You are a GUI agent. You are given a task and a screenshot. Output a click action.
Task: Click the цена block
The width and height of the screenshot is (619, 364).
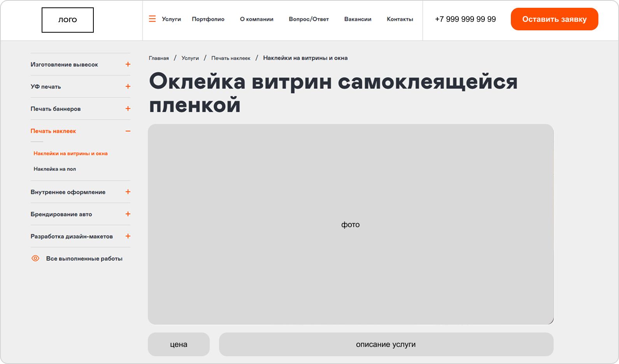pos(179,344)
